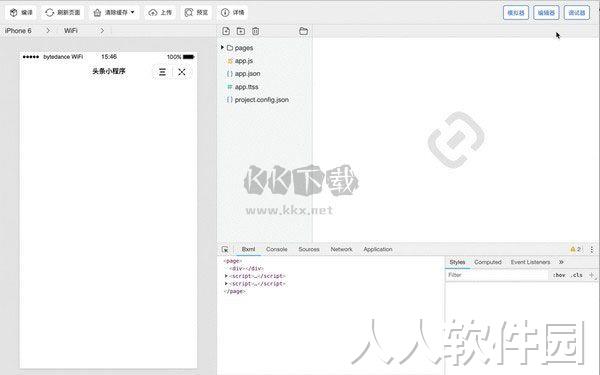Open project.config.json file

261,99
